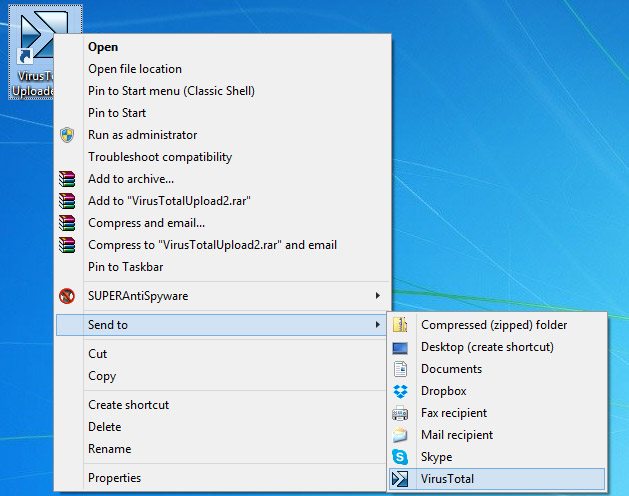The width and height of the screenshot is (629, 496).
Task: Select Rename from the context menu
Action: tap(222, 449)
